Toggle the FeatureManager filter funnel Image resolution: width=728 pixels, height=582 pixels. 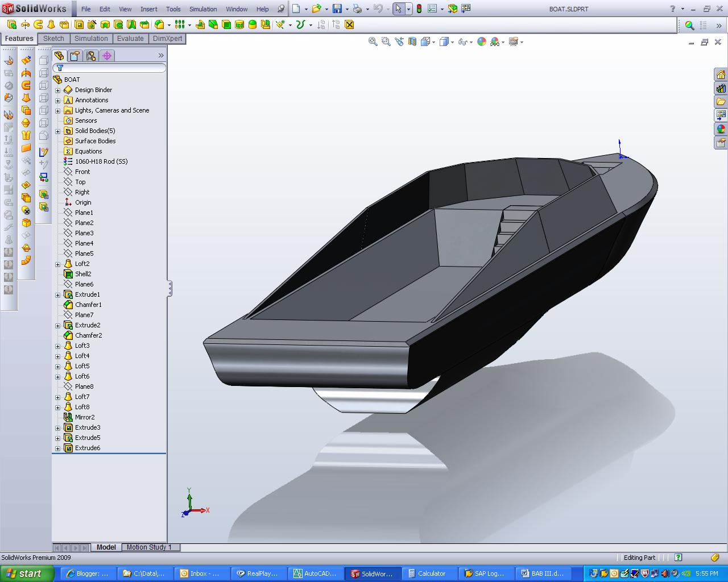point(60,67)
